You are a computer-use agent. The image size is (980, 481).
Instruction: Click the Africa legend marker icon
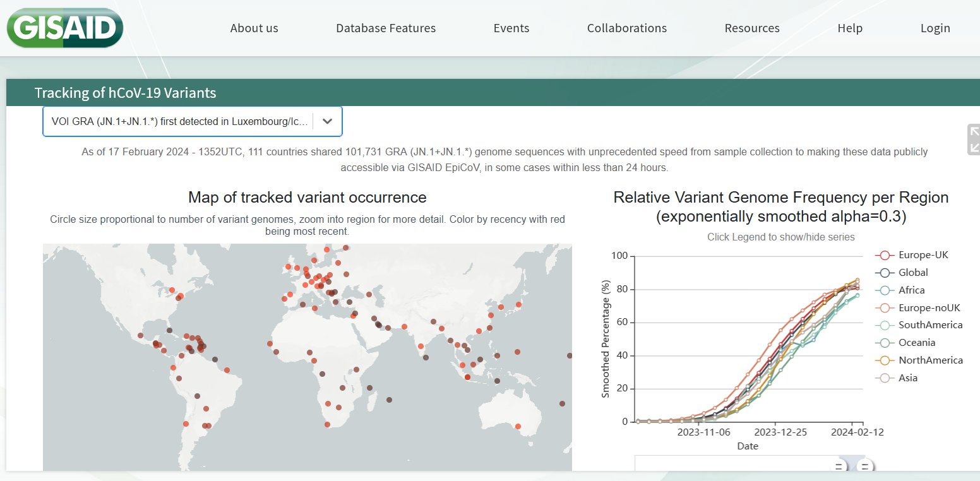885,290
